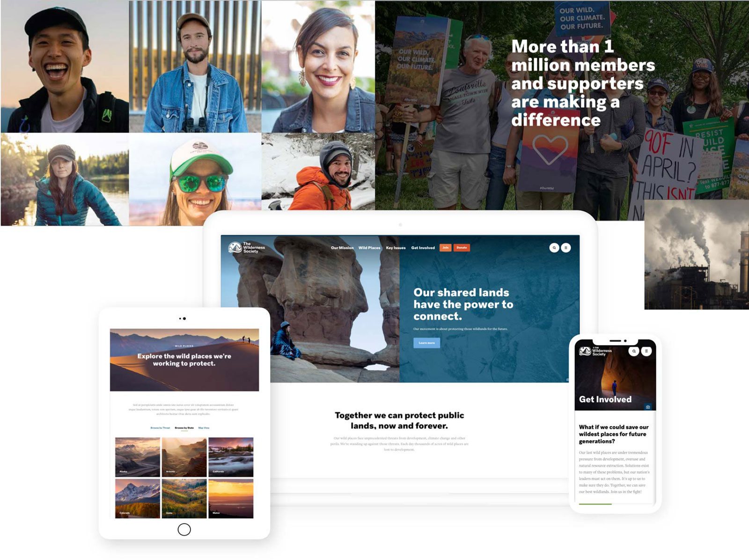The width and height of the screenshot is (749, 560).
Task: Click the green progress bar on the phone
Action: pos(595,504)
